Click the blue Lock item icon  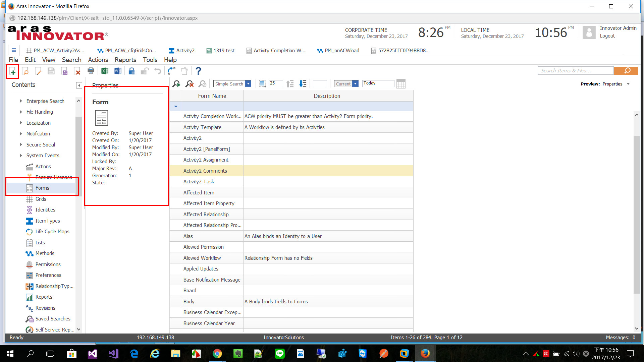pyautogui.click(x=131, y=71)
